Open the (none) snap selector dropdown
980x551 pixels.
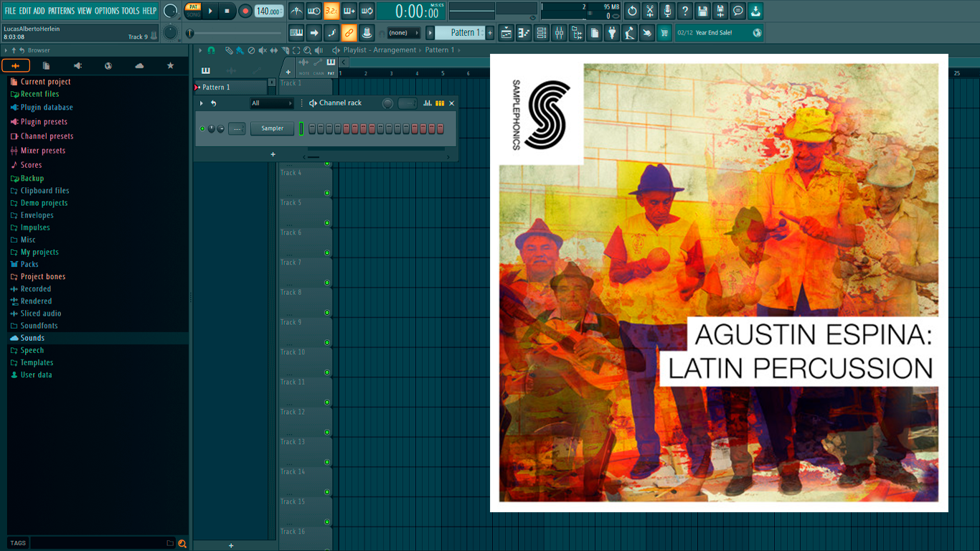point(404,32)
